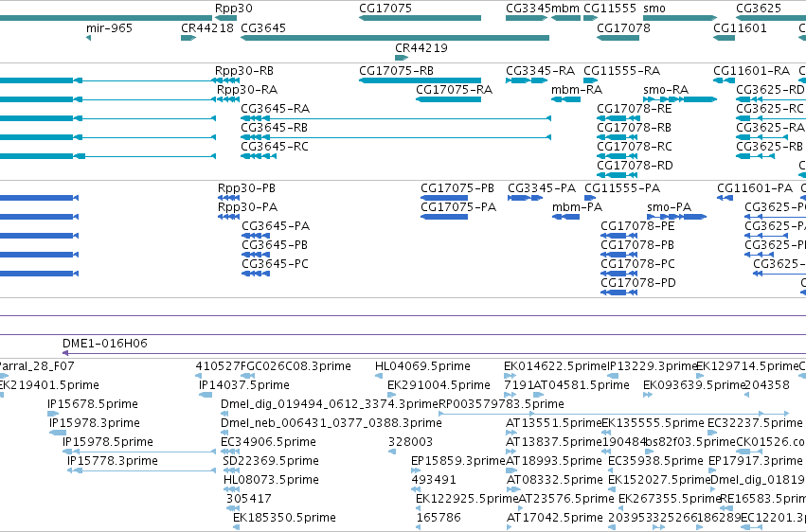Select the mbm gene label
Screen dimensions: 806x532
pyautogui.click(x=567, y=9)
